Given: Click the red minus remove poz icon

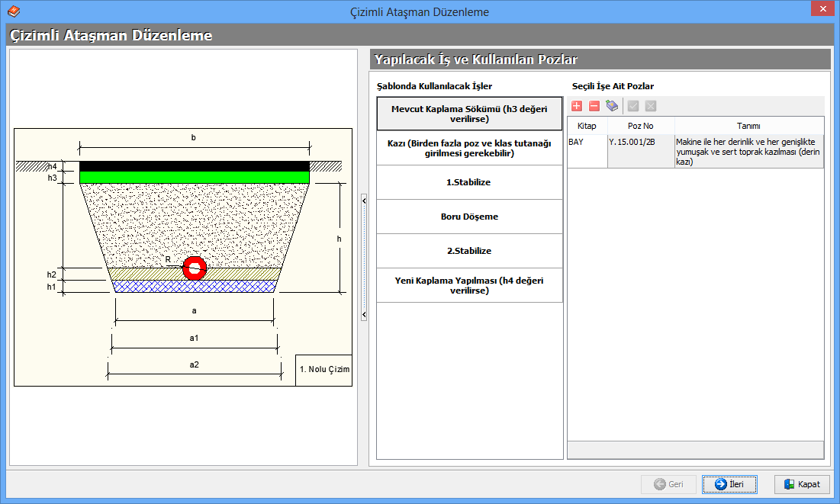Looking at the screenshot, I should pos(594,106).
